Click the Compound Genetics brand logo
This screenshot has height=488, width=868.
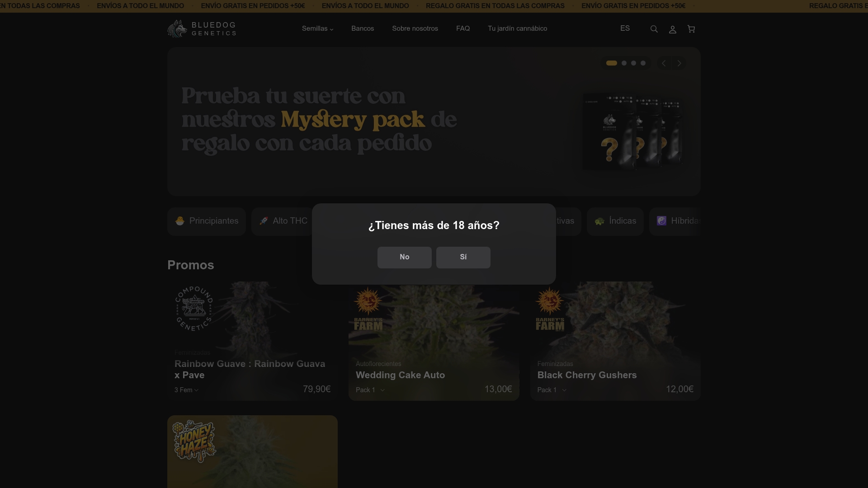194,309
